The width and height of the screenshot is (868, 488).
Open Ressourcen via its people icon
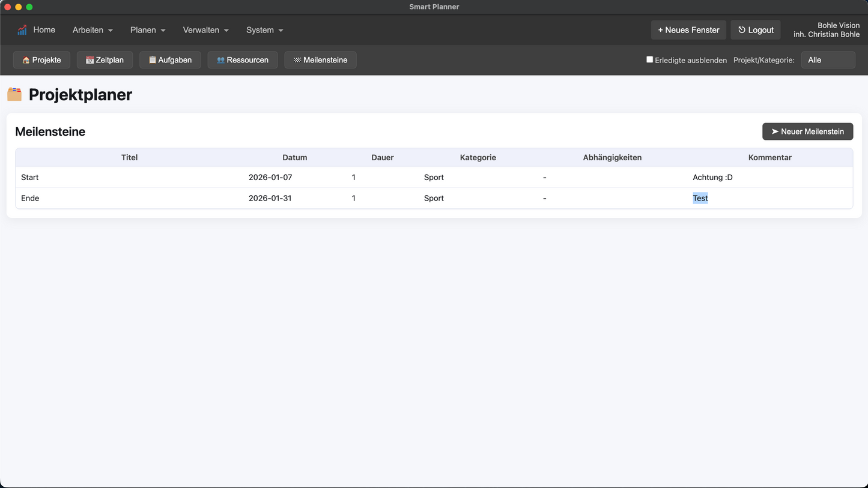220,60
